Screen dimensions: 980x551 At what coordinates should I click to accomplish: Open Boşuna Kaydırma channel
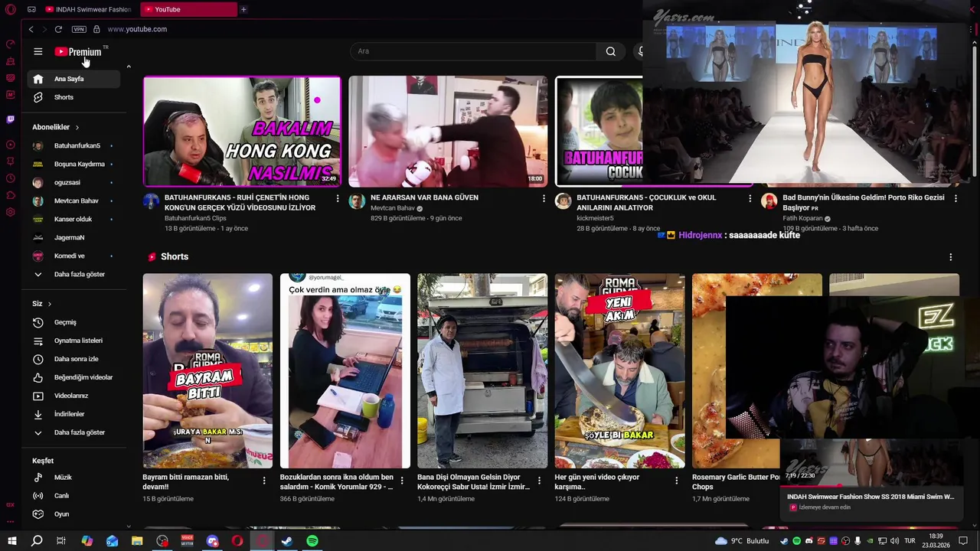tap(74, 164)
